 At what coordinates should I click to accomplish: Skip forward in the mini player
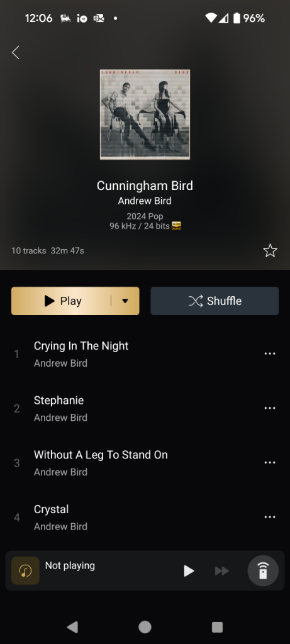click(222, 571)
